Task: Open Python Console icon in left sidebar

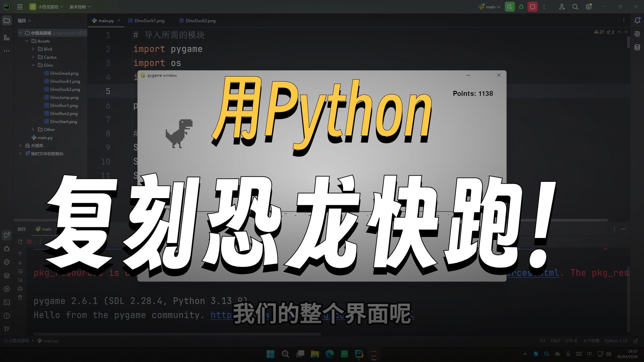Action: point(7,262)
